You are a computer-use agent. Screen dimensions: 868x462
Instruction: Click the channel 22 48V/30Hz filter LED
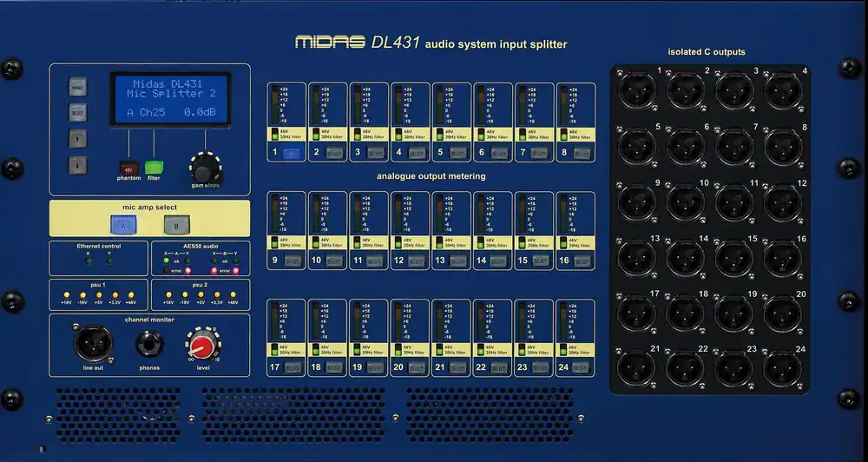click(481, 350)
